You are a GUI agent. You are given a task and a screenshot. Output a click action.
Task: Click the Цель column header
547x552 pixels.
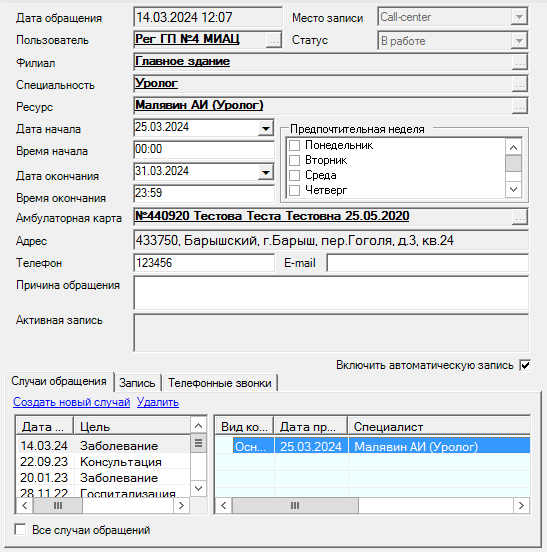pyautogui.click(x=132, y=427)
